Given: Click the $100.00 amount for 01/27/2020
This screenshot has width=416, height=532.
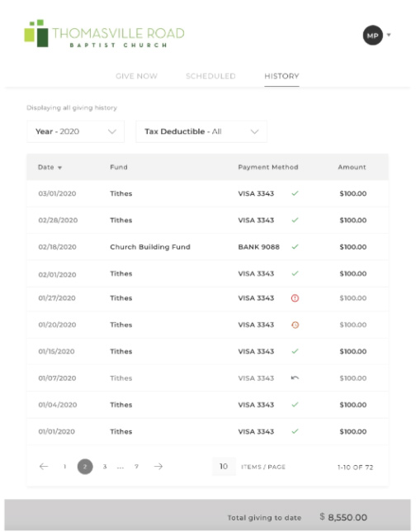Looking at the screenshot, I should click(353, 298).
